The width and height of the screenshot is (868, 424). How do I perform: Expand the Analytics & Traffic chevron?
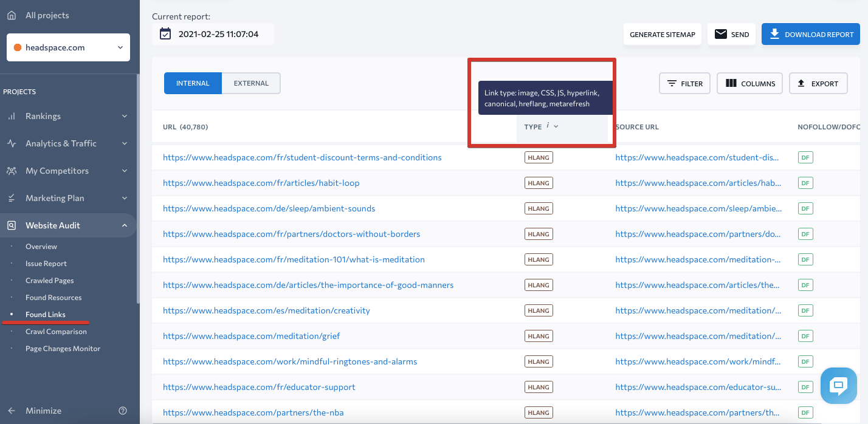point(125,143)
